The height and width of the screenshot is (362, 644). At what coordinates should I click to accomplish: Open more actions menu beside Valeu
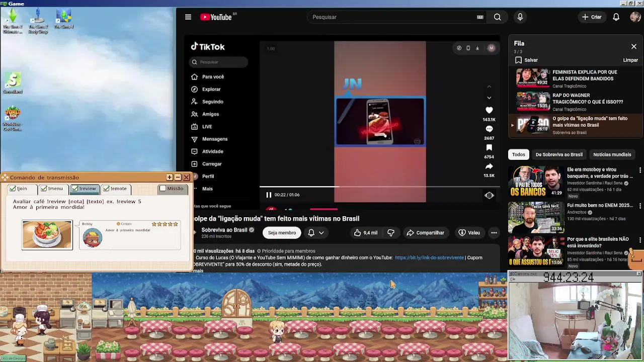(x=494, y=233)
